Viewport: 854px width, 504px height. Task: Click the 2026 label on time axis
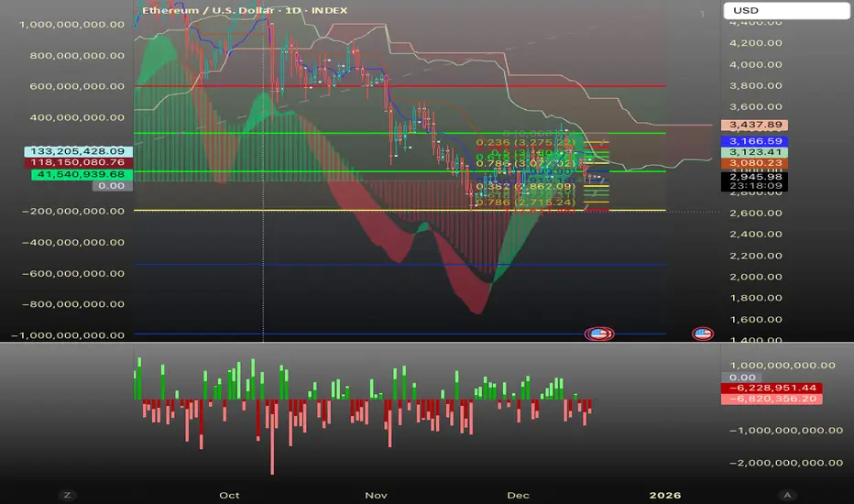(x=665, y=495)
